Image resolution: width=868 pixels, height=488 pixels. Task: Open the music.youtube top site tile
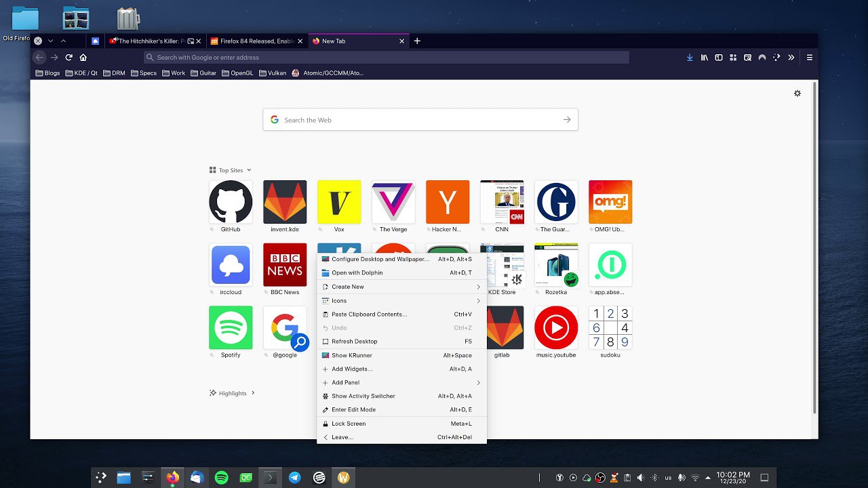pyautogui.click(x=556, y=327)
